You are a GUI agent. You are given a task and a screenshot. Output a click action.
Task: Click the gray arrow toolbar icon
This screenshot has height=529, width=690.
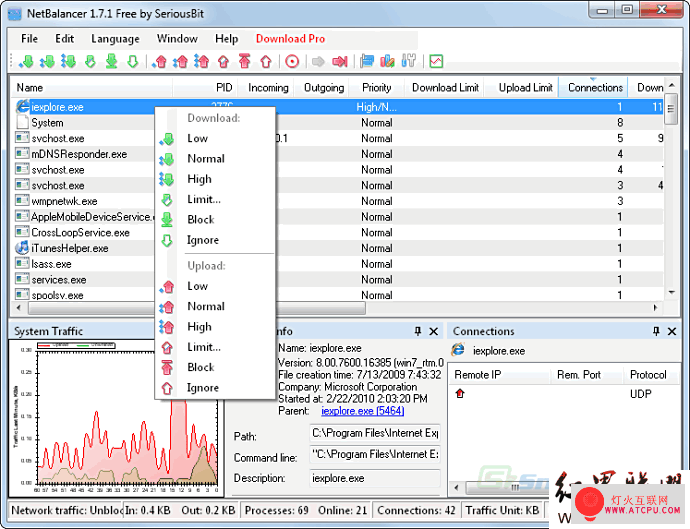click(318, 61)
